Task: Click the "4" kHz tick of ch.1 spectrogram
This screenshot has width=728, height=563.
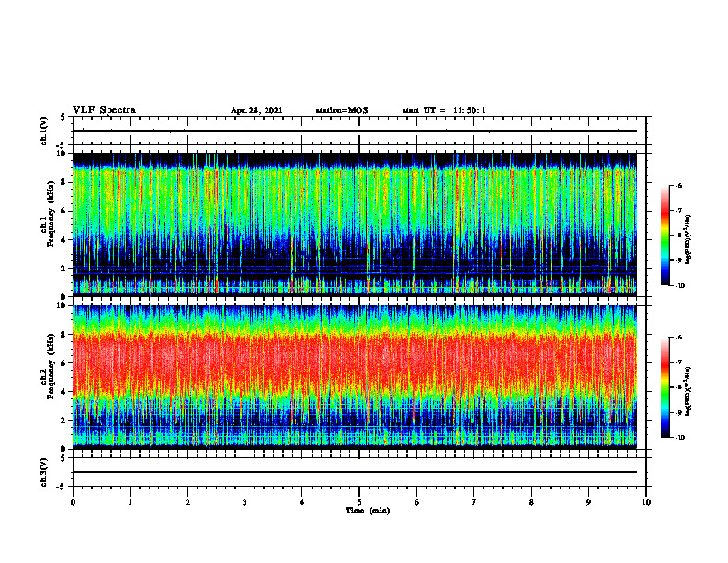Action: (x=64, y=240)
